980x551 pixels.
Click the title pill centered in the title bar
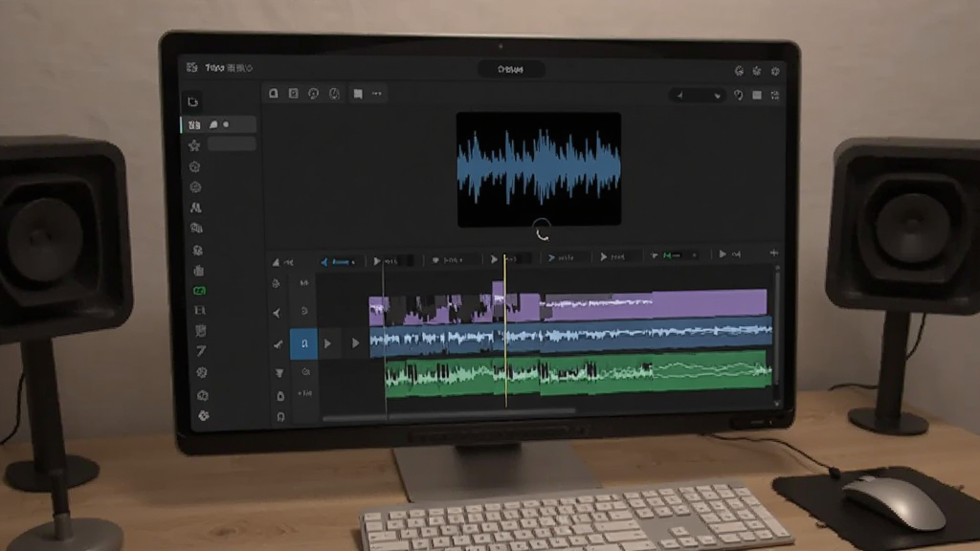click(x=511, y=69)
